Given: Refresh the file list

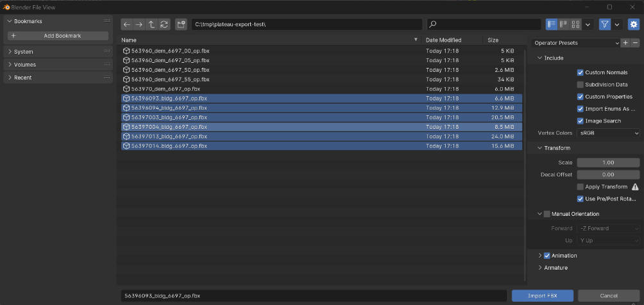Looking at the screenshot, I should click(164, 24).
